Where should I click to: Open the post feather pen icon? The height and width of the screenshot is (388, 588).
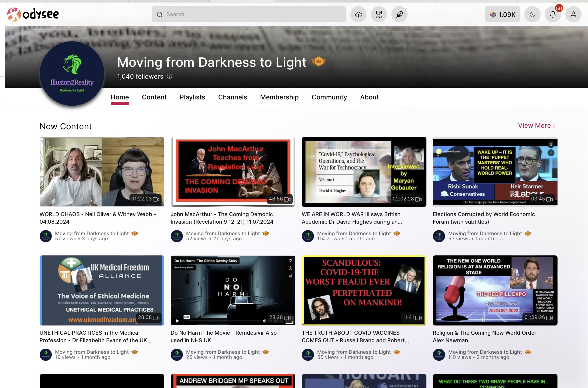pyautogui.click(x=399, y=14)
